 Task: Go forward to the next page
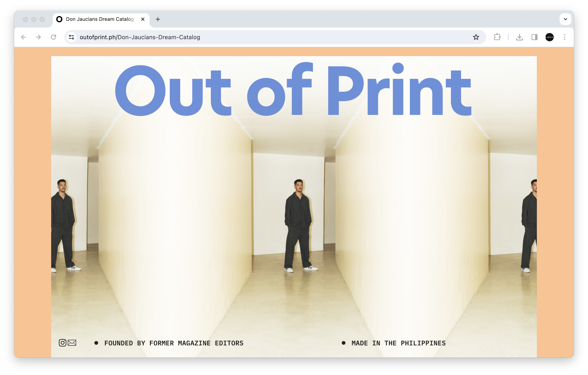[x=38, y=37]
